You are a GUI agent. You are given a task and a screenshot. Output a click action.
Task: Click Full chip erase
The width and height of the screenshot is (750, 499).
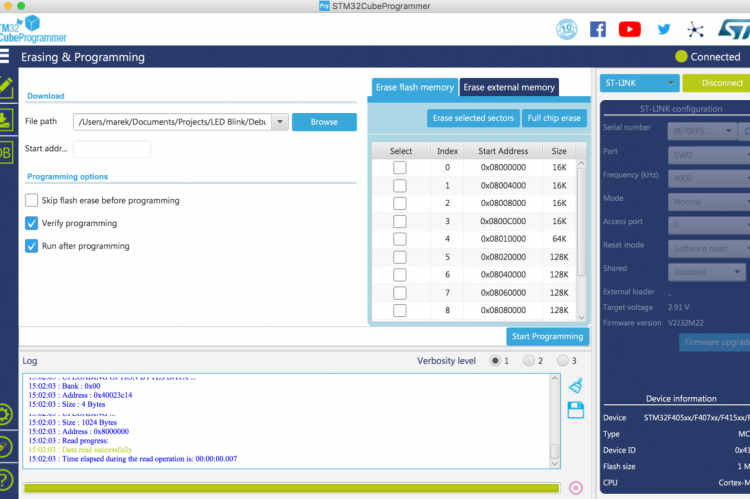coord(554,118)
